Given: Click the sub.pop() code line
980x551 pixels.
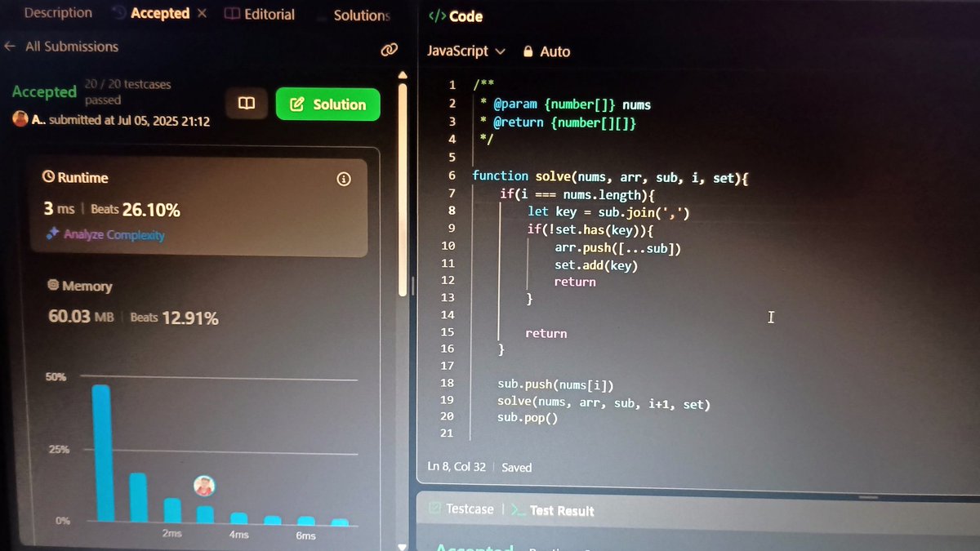Looking at the screenshot, I should [x=527, y=418].
